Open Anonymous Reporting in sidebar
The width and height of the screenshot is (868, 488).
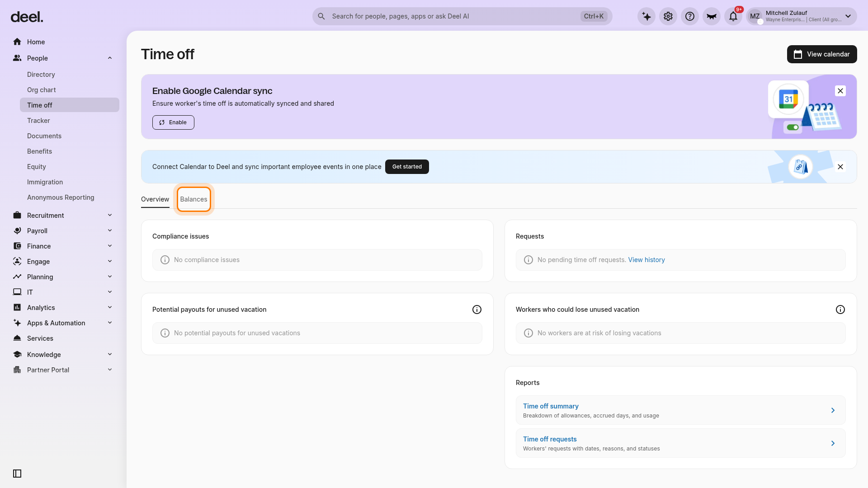(61, 197)
